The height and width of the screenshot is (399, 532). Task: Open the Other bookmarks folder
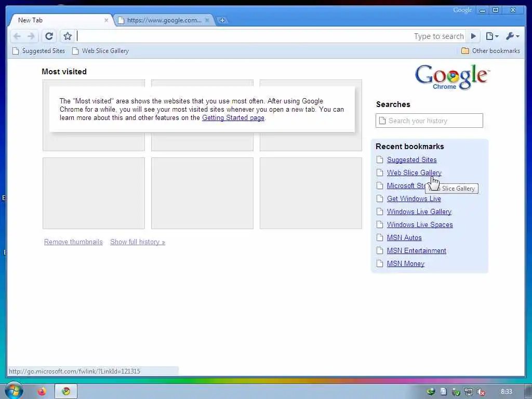(x=490, y=51)
